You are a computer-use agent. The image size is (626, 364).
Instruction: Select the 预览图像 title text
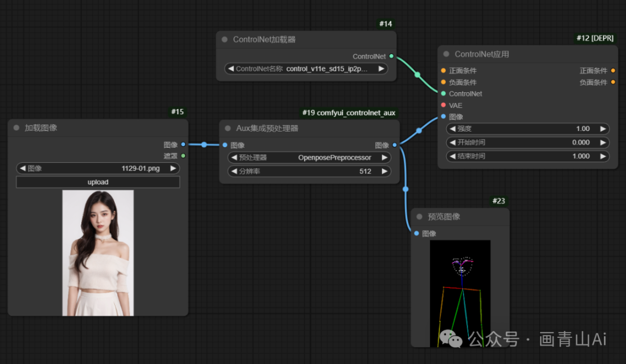tap(444, 217)
